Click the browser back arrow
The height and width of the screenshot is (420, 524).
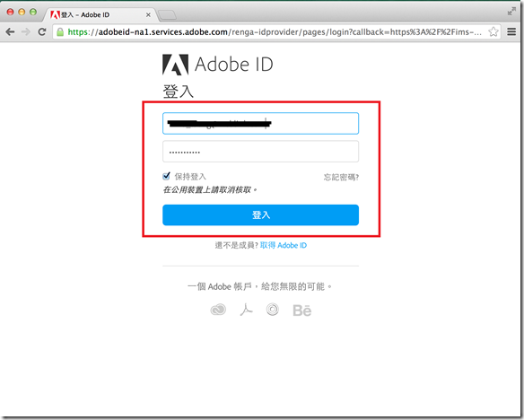10,32
